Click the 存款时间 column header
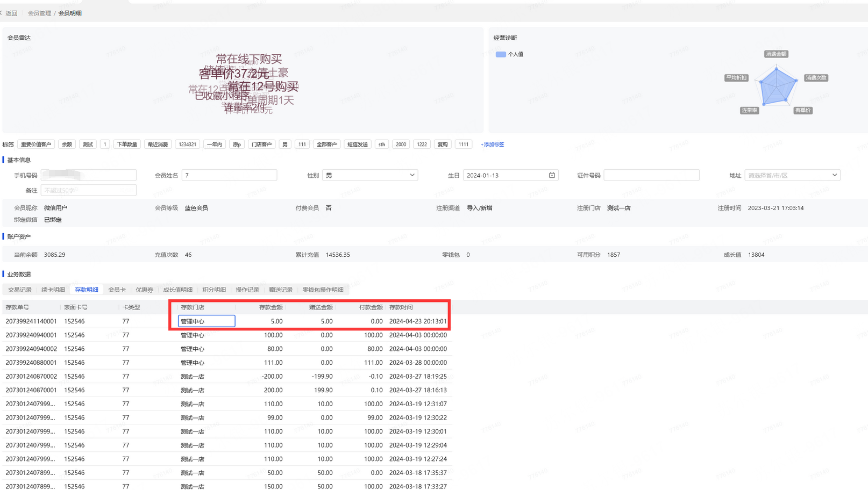 pos(401,307)
